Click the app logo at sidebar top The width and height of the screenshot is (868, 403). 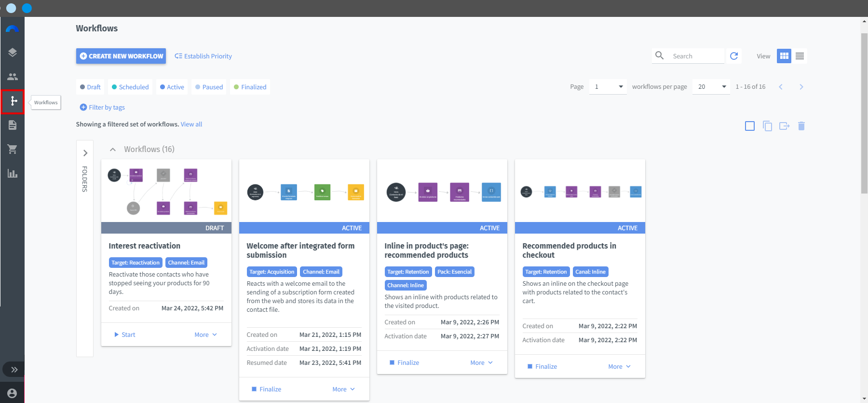click(x=13, y=29)
